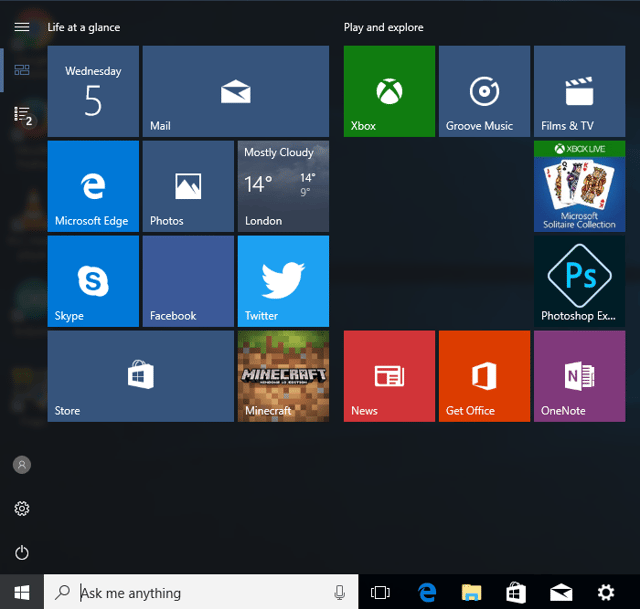Open the Wednesday 5 calendar tile

coord(93,91)
